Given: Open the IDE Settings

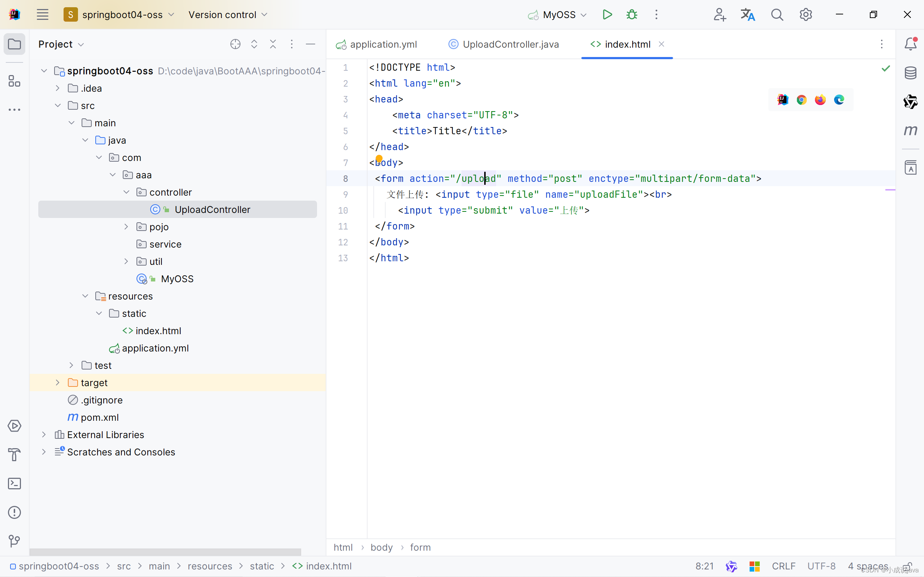Looking at the screenshot, I should pyautogui.click(x=806, y=14).
